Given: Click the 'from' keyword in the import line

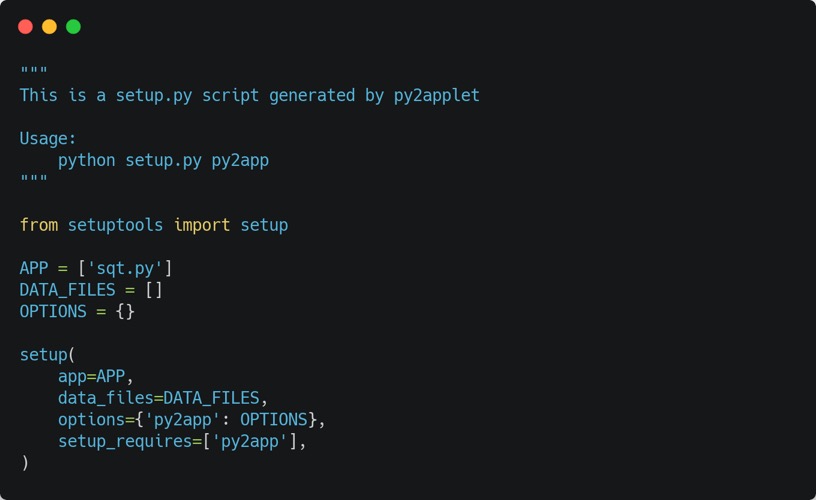Looking at the screenshot, I should coord(39,225).
